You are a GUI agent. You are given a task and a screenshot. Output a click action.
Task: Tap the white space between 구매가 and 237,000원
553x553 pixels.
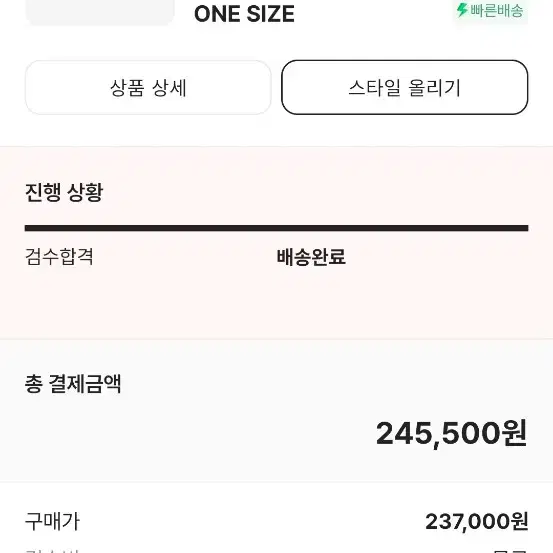[252, 522]
